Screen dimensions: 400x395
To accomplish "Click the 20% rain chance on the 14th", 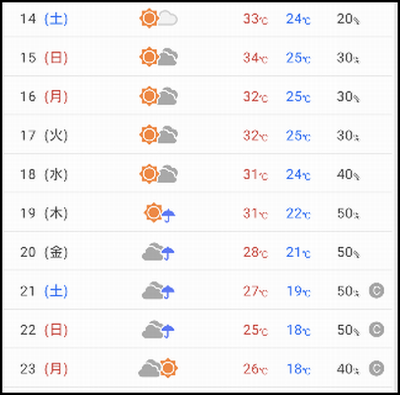I will [x=348, y=19].
